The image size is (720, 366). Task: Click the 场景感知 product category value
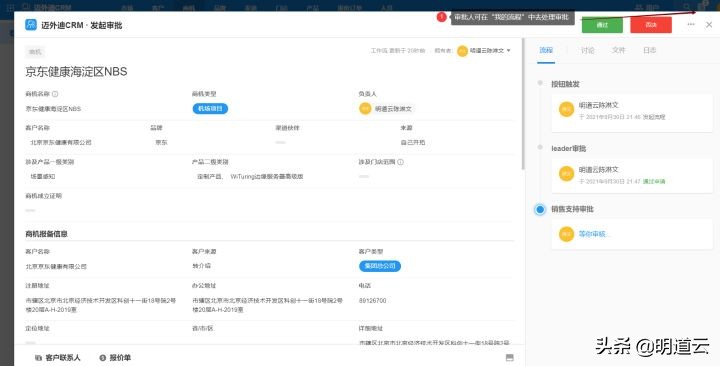tap(43, 176)
